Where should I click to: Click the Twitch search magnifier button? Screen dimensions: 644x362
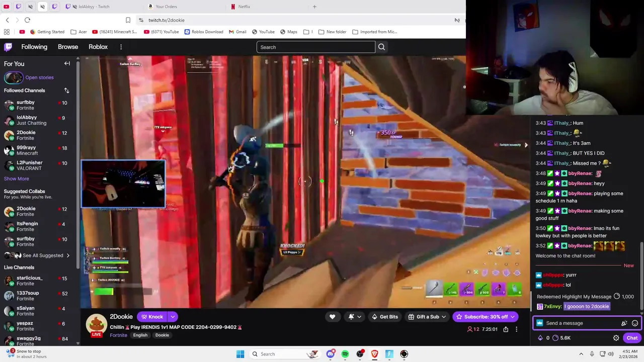[x=381, y=47]
